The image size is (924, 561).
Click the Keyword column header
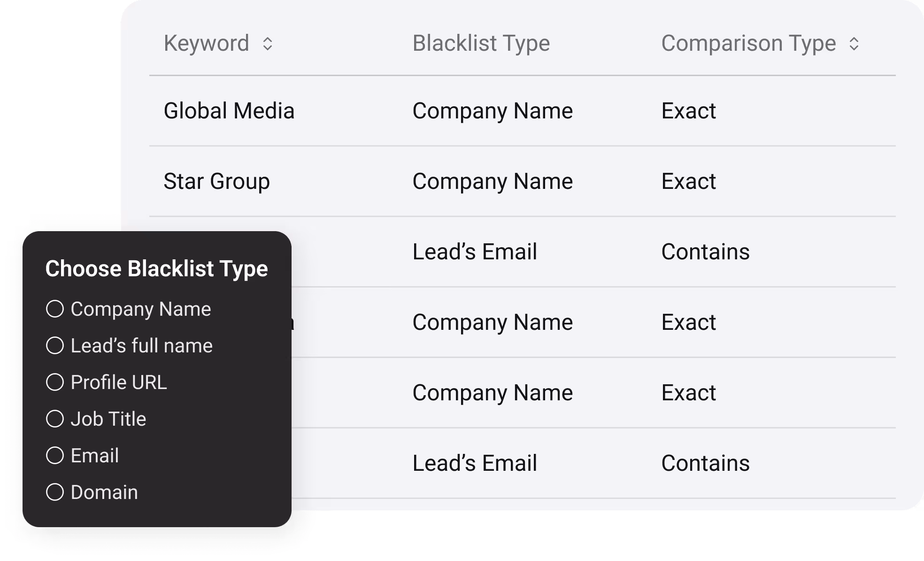click(x=206, y=43)
